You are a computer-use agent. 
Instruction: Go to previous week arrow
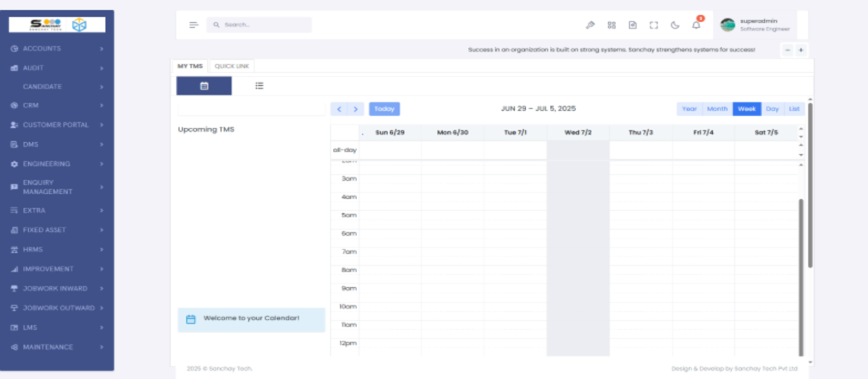pyautogui.click(x=339, y=109)
